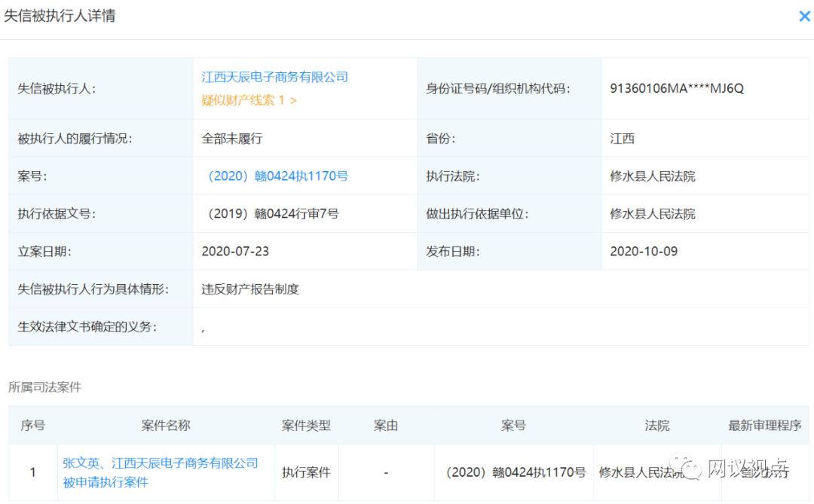Click the 最新审理程序 column header
This screenshot has height=504, width=814.
764,426
